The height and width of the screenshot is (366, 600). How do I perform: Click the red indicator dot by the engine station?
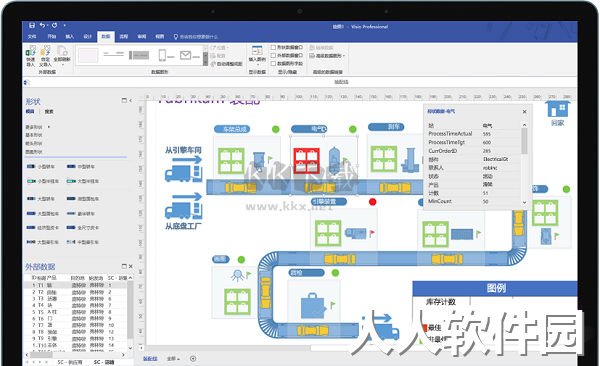[372, 202]
